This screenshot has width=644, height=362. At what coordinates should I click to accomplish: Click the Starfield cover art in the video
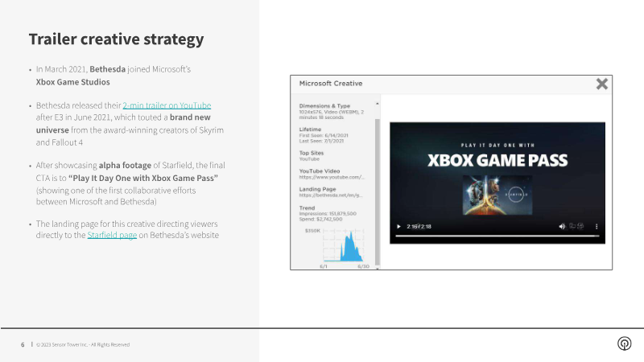[489, 195]
